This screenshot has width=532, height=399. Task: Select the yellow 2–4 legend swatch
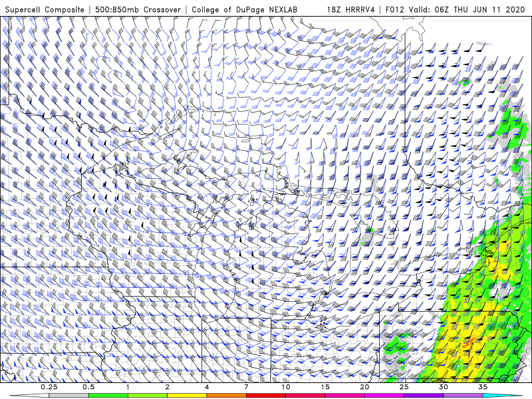(x=187, y=396)
